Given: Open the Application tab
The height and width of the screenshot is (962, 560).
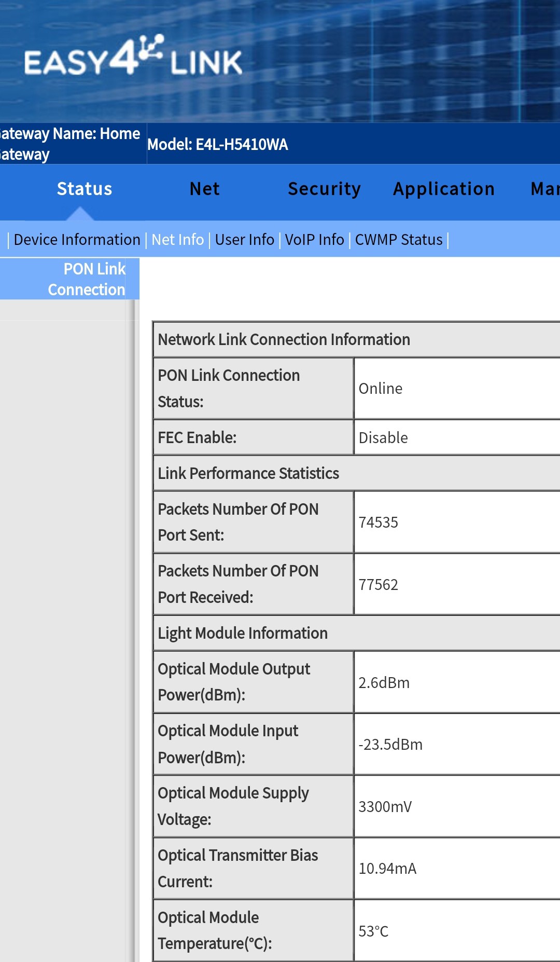Looking at the screenshot, I should (444, 189).
